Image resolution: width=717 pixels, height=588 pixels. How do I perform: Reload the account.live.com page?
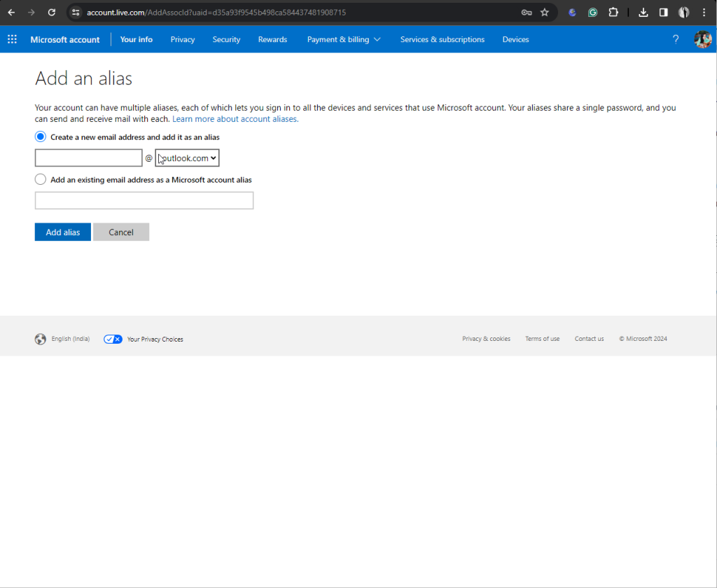click(52, 13)
